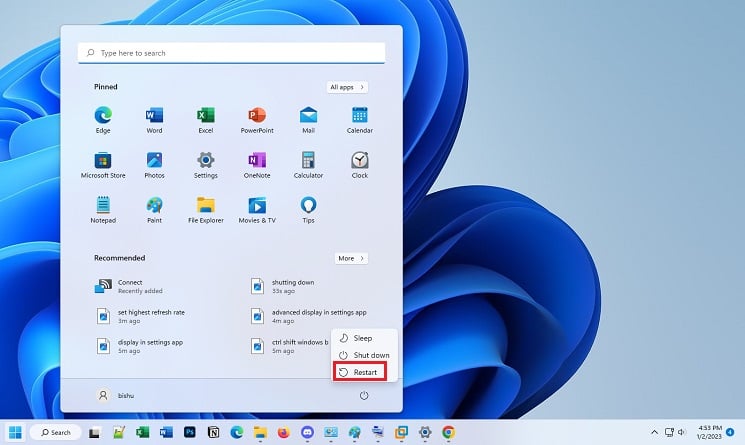The image size is (745, 445).
Task: Open Edge from pinned apps
Action: pos(103,120)
